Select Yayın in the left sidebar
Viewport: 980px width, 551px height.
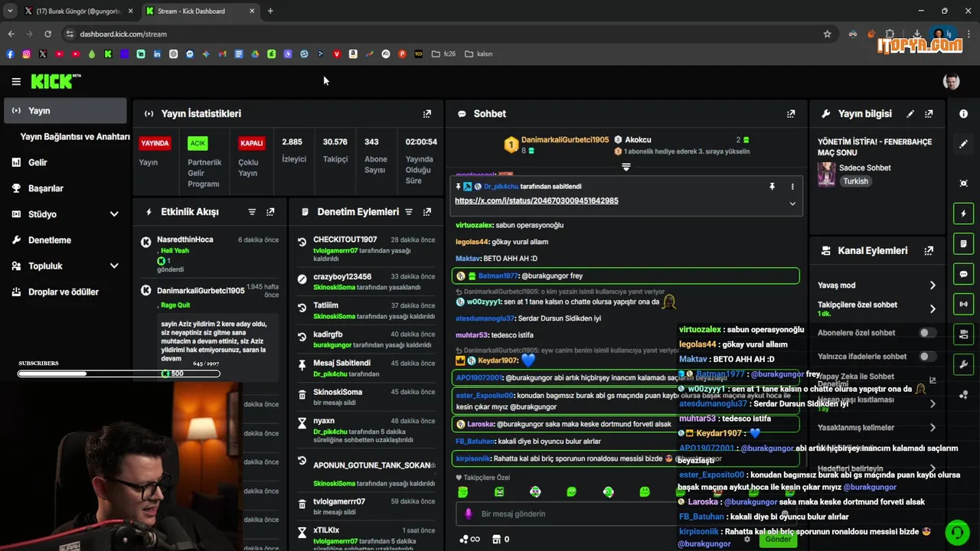[65, 111]
